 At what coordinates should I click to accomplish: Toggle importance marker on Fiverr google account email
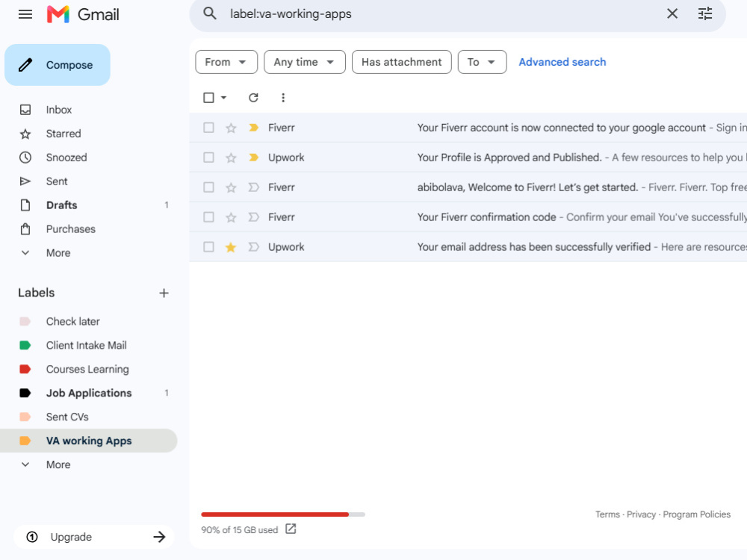253,128
